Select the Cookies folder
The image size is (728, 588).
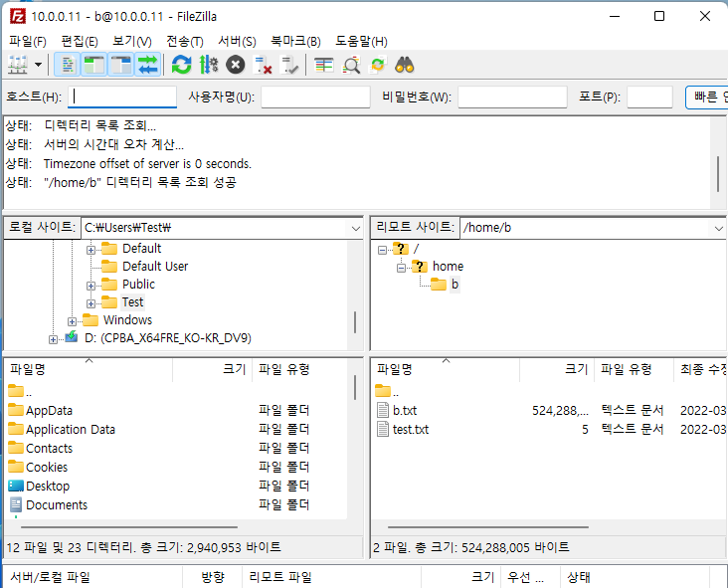click(x=47, y=468)
